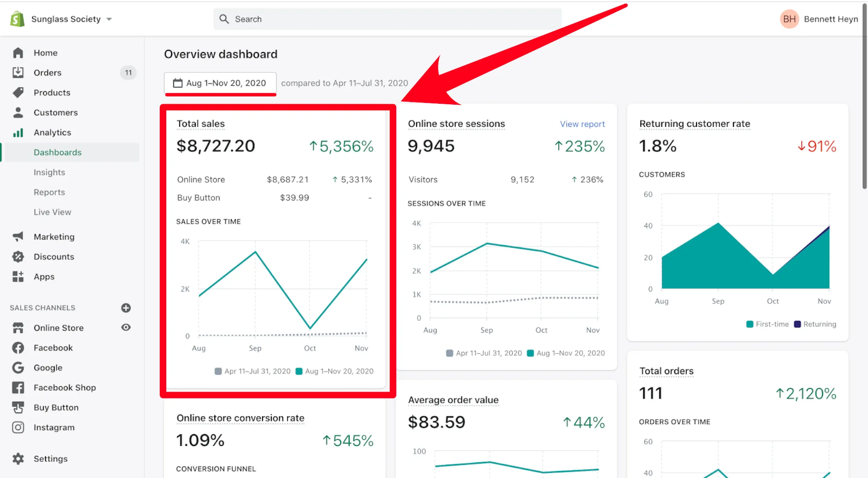Preview the online store with eye icon

tap(126, 327)
